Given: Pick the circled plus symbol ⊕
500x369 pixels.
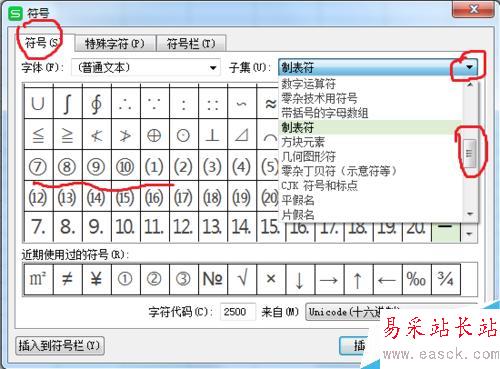Looking at the screenshot, I should [155, 135].
